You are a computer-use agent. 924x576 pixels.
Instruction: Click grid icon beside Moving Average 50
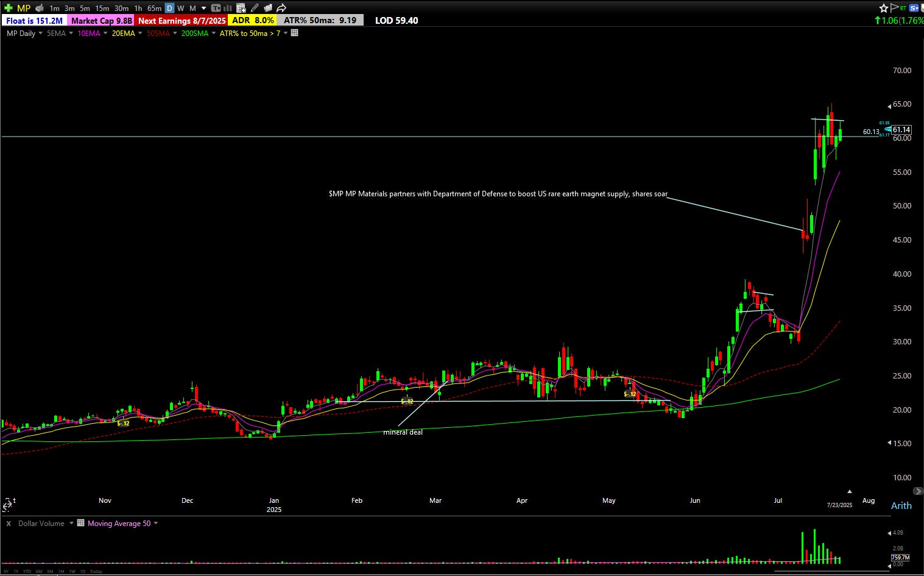click(80, 523)
